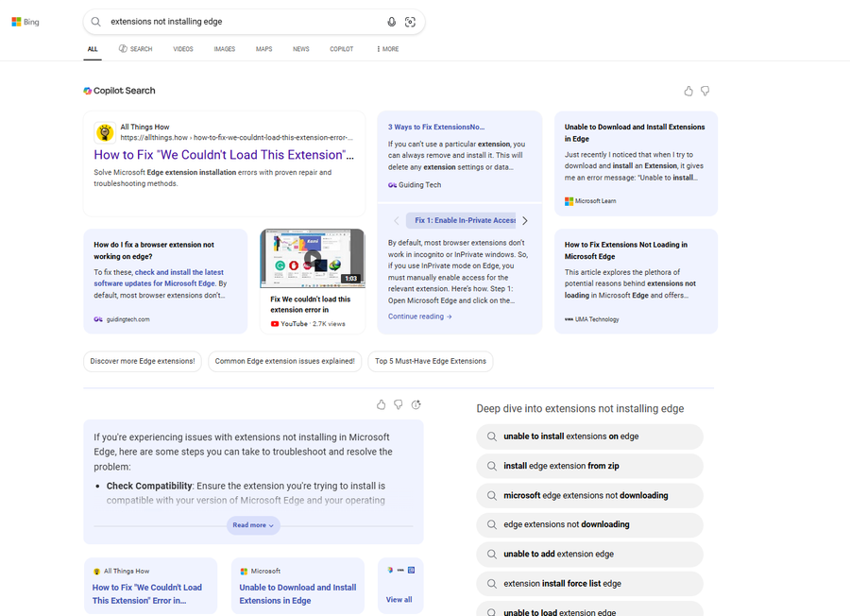Screen dimensions: 850x616
Task: Open '3 Ways to Fix ExtensionsNo...' link
Action: coord(436,127)
